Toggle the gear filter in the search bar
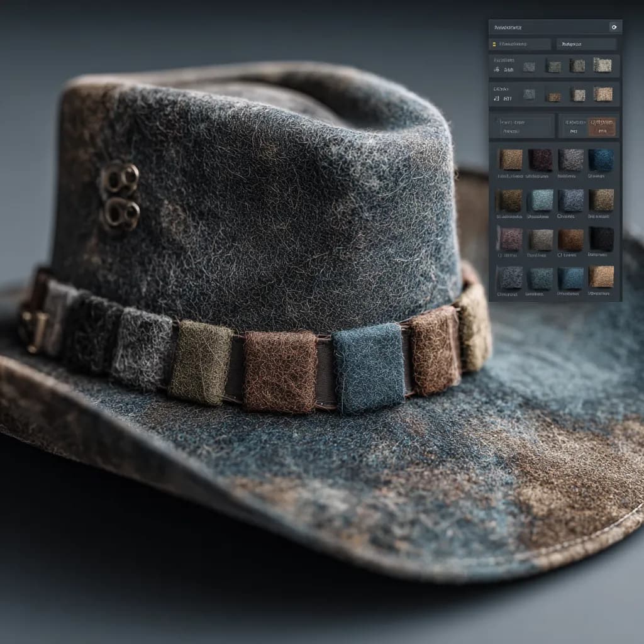Screen dimensions: 644x644 pyautogui.click(x=614, y=27)
